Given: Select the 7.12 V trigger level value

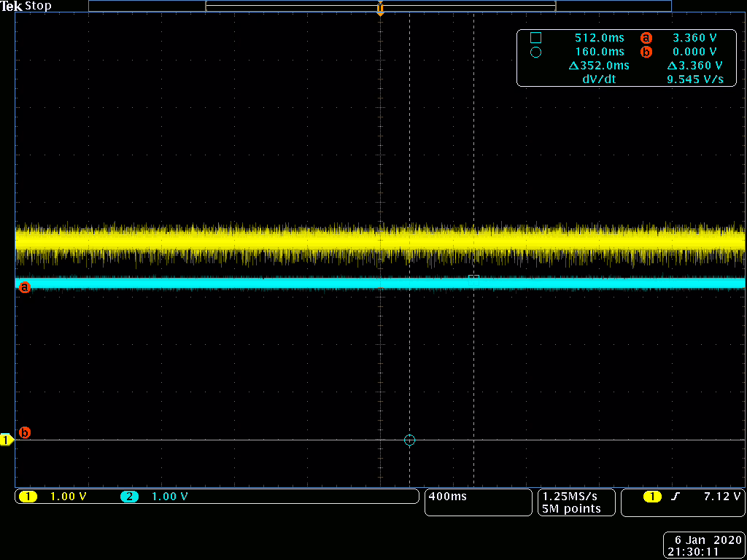Looking at the screenshot, I should [x=721, y=497].
